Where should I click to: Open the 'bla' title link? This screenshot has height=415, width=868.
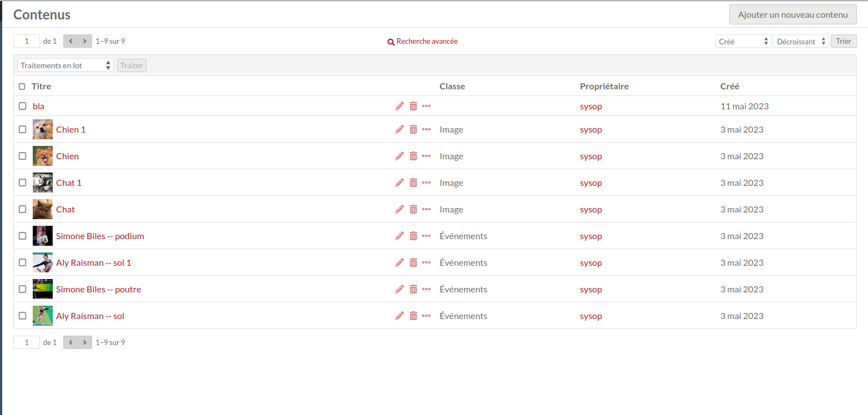38,106
